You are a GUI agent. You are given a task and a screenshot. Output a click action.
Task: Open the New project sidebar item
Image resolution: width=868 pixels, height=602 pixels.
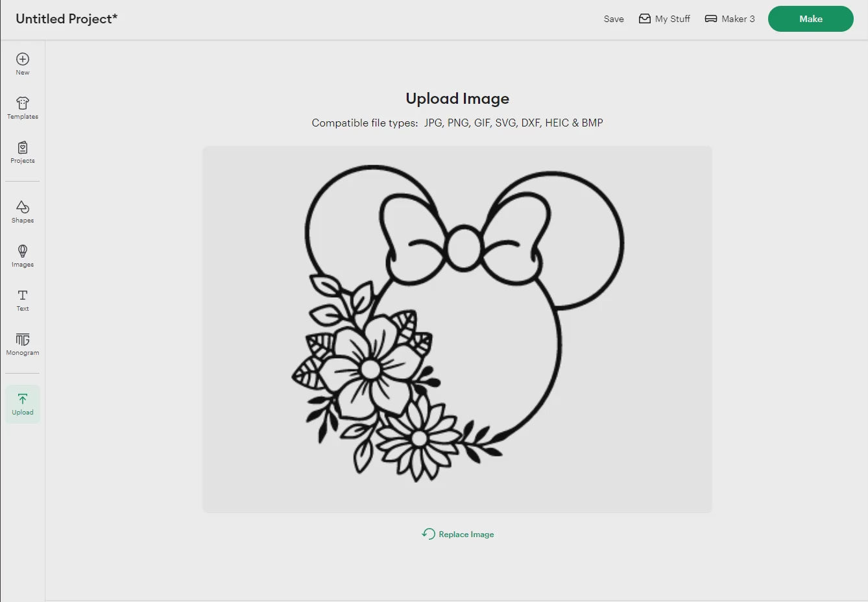pyautogui.click(x=23, y=64)
